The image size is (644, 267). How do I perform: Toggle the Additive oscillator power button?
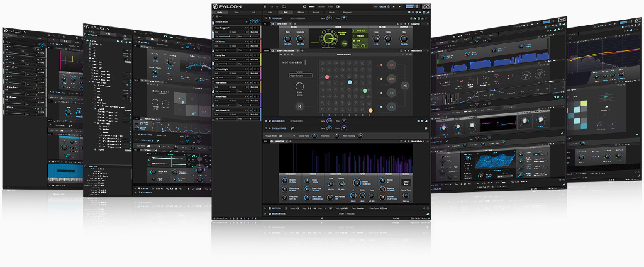[272, 141]
